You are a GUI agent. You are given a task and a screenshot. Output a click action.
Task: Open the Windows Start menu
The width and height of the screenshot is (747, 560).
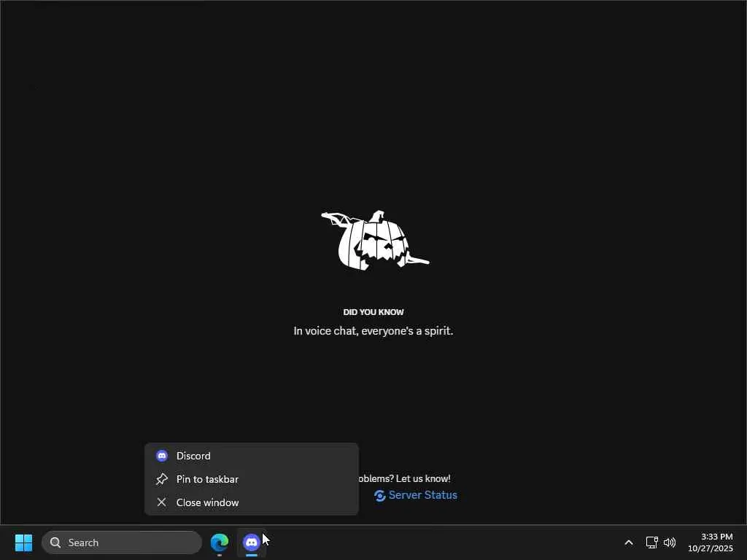[24, 542]
